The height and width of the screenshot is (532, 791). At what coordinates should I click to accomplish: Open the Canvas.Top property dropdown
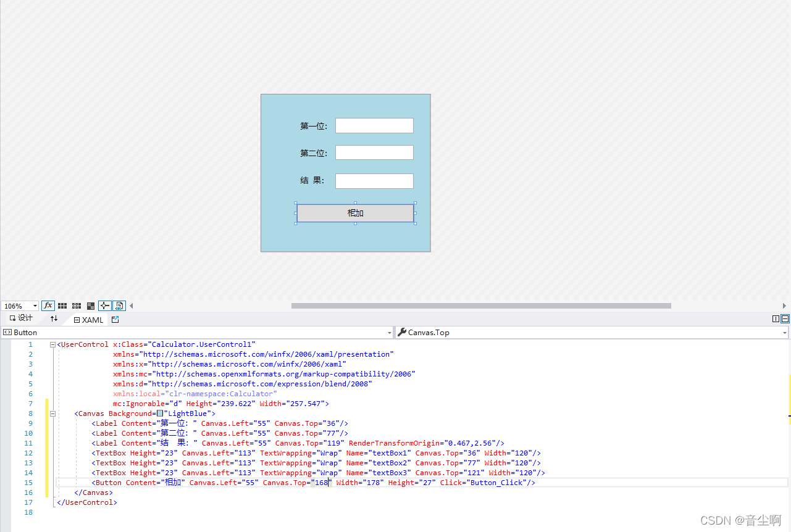point(785,332)
